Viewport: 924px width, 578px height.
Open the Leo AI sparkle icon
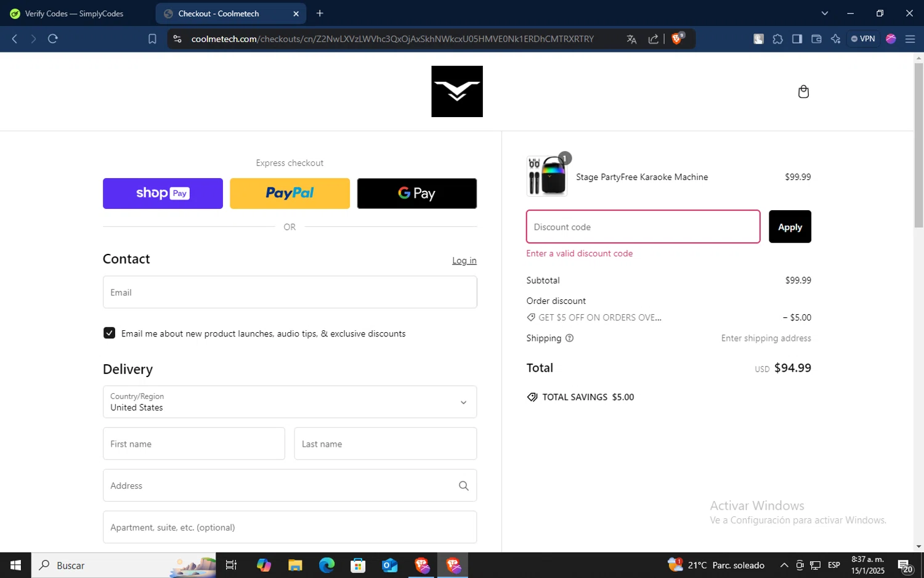coord(835,39)
